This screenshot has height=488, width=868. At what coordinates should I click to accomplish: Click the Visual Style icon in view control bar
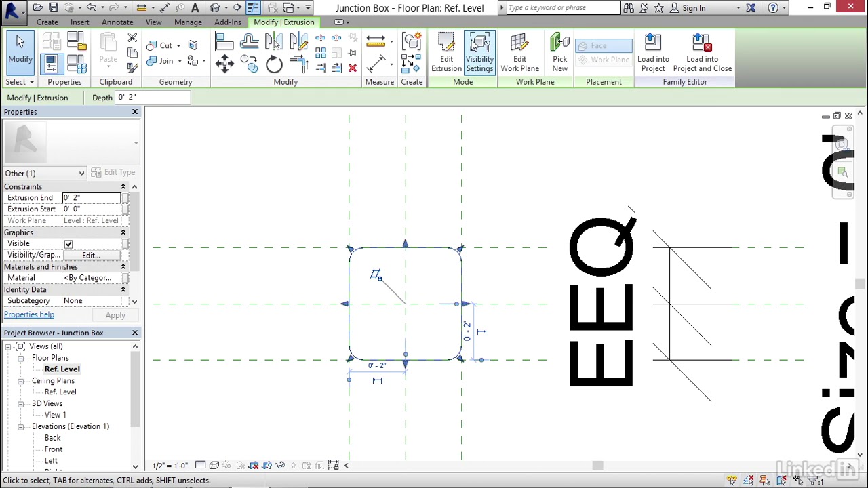[x=214, y=466]
